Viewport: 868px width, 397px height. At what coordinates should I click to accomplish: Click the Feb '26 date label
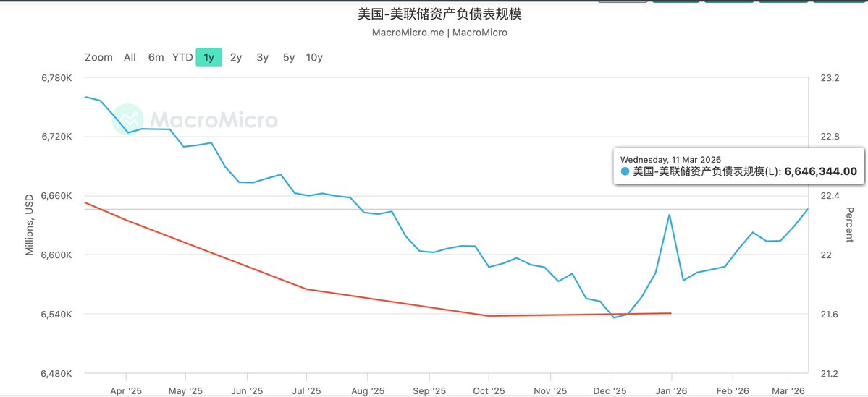click(x=733, y=390)
